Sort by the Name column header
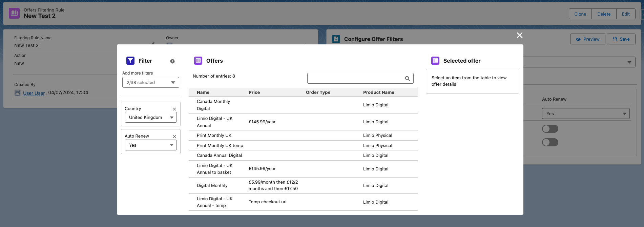The width and height of the screenshot is (644, 227). pos(203,92)
